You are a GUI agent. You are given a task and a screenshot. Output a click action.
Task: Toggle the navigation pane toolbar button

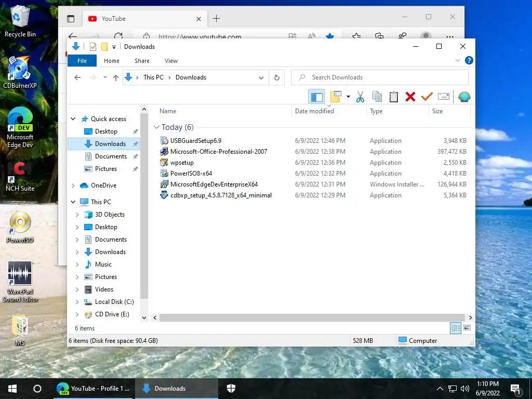click(x=316, y=97)
